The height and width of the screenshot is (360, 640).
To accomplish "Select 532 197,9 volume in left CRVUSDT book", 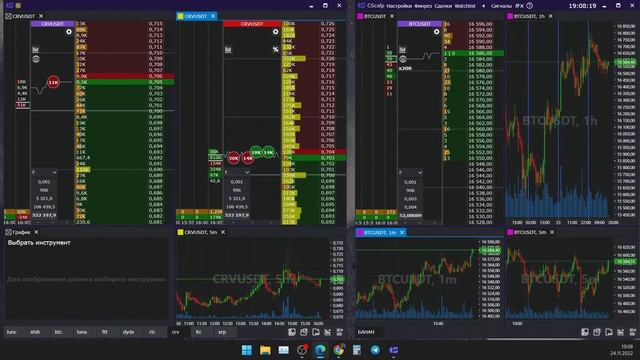I will click(x=44, y=215).
